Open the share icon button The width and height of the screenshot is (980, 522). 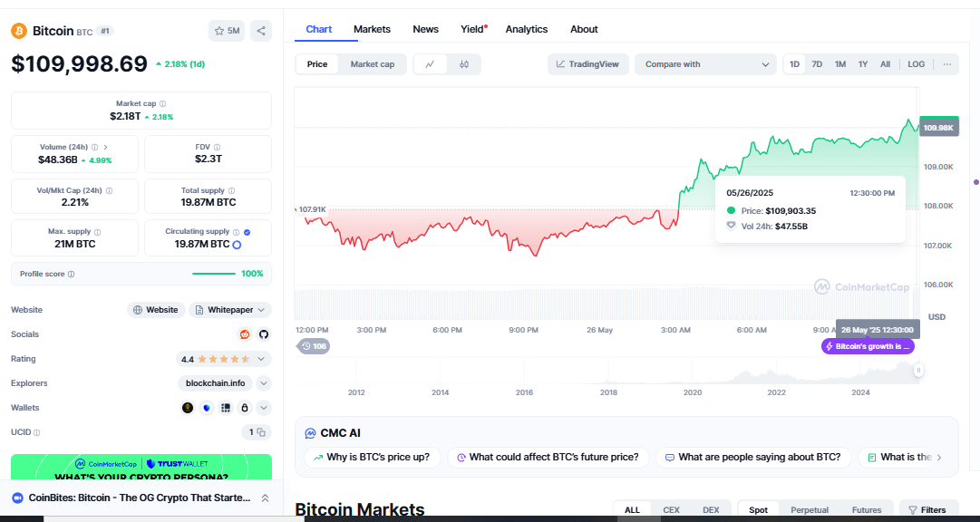[261, 31]
